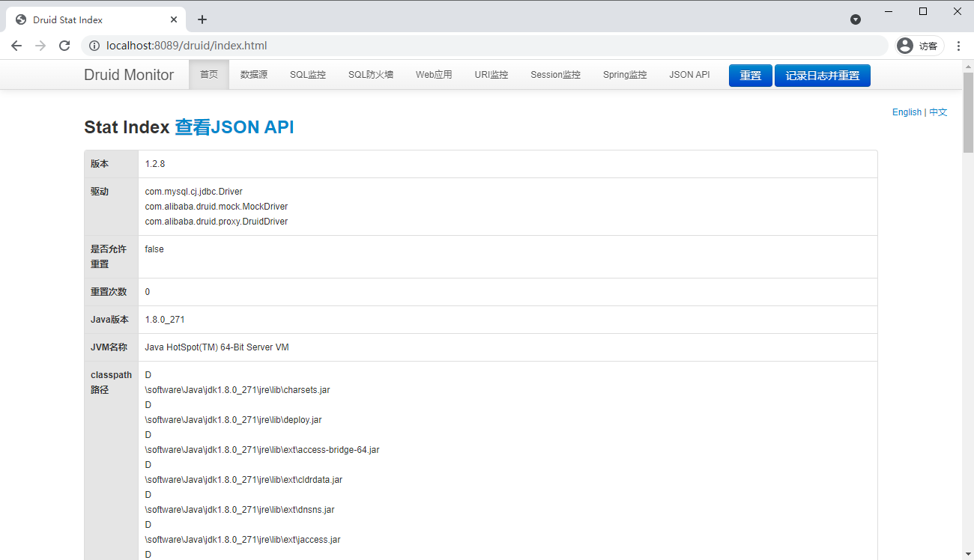The width and height of the screenshot is (974, 560).
Task: View site information icon in address bar
Action: [94, 46]
